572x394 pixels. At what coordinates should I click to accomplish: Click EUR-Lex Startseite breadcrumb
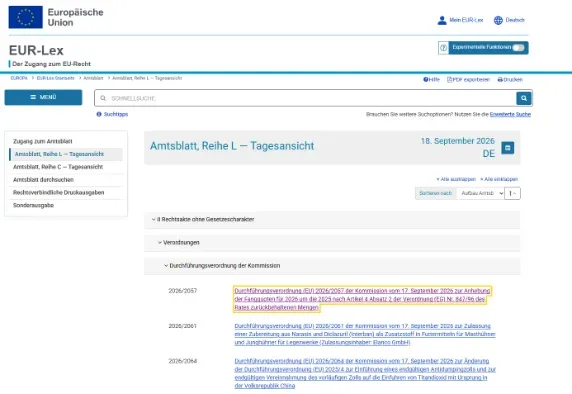[55, 78]
